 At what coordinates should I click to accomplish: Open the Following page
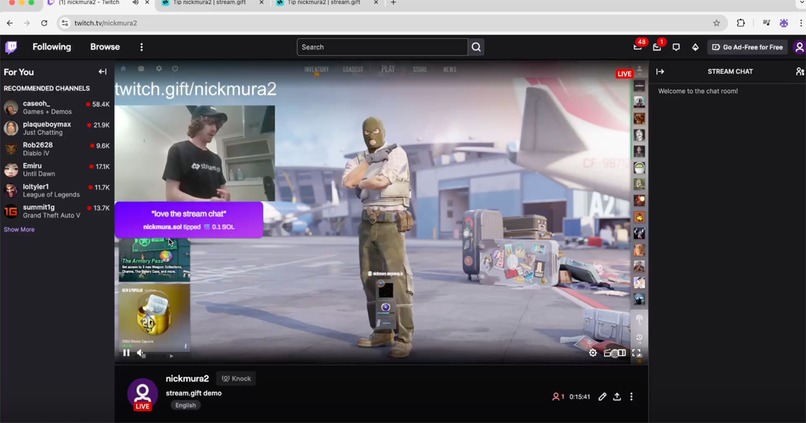[52, 47]
